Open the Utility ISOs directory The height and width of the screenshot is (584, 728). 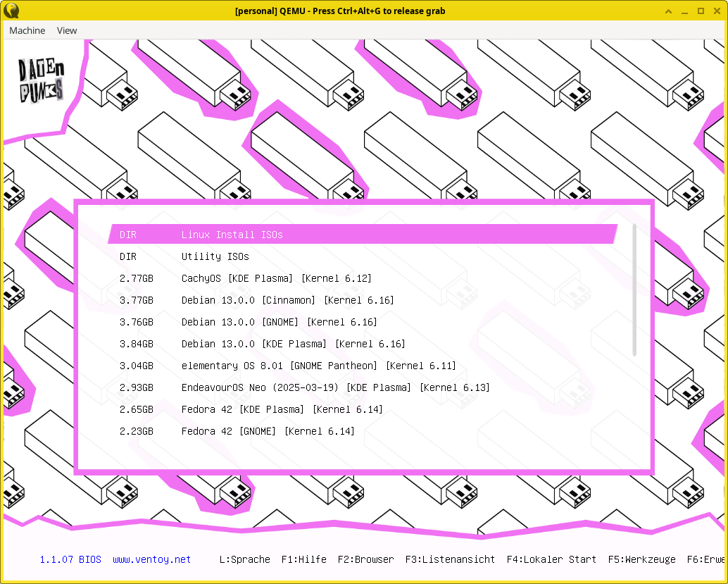point(215,256)
